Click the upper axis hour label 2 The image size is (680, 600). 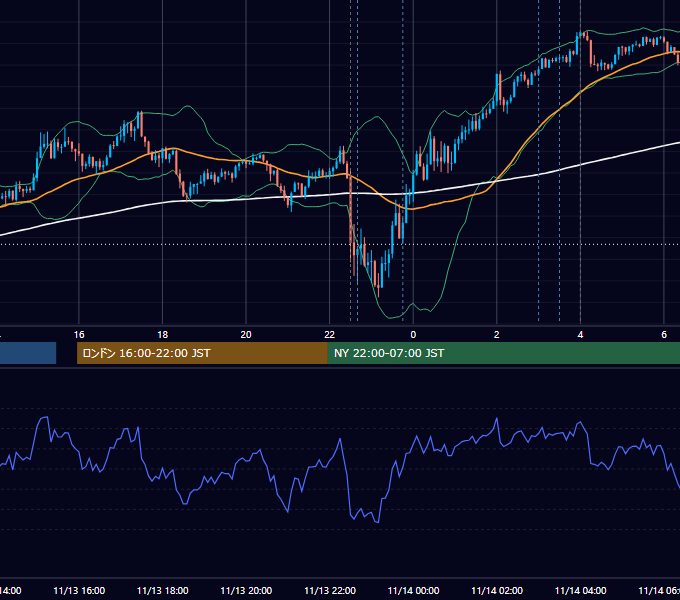pos(497,335)
